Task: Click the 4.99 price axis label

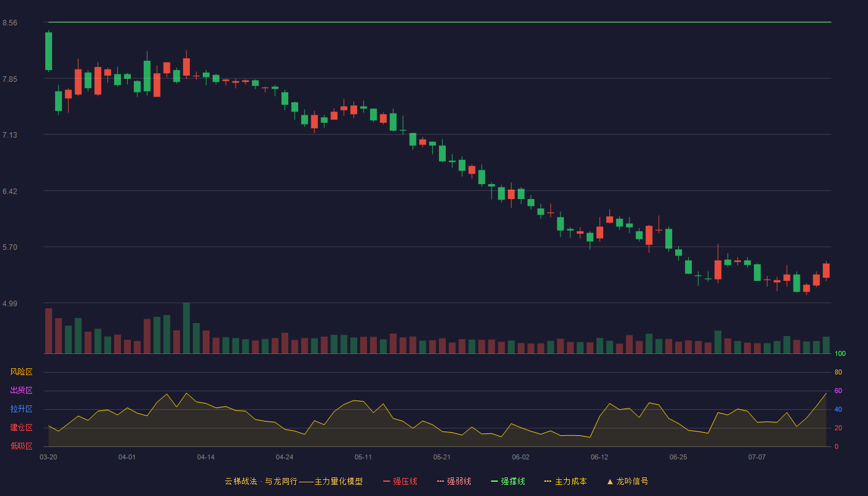Action: pyautogui.click(x=10, y=304)
